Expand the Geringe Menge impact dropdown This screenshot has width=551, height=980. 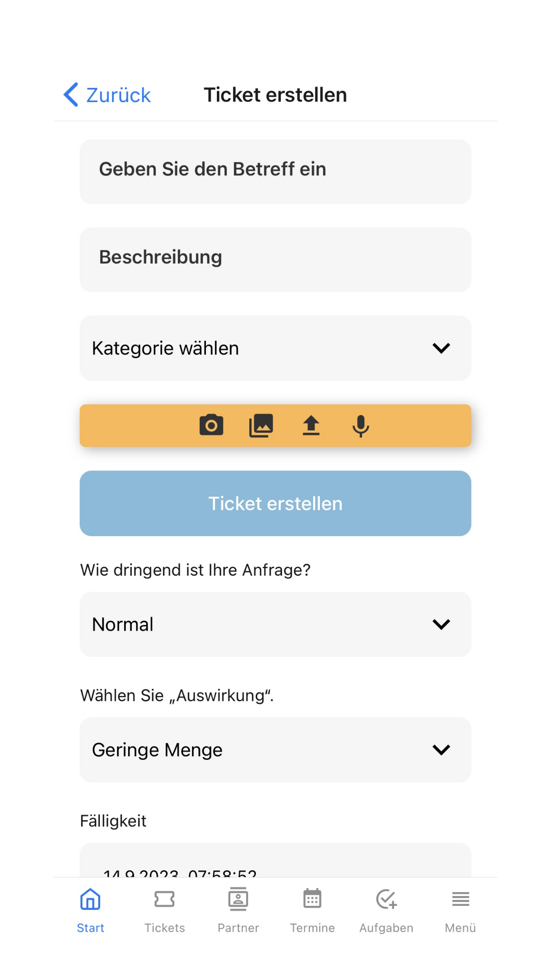click(275, 750)
